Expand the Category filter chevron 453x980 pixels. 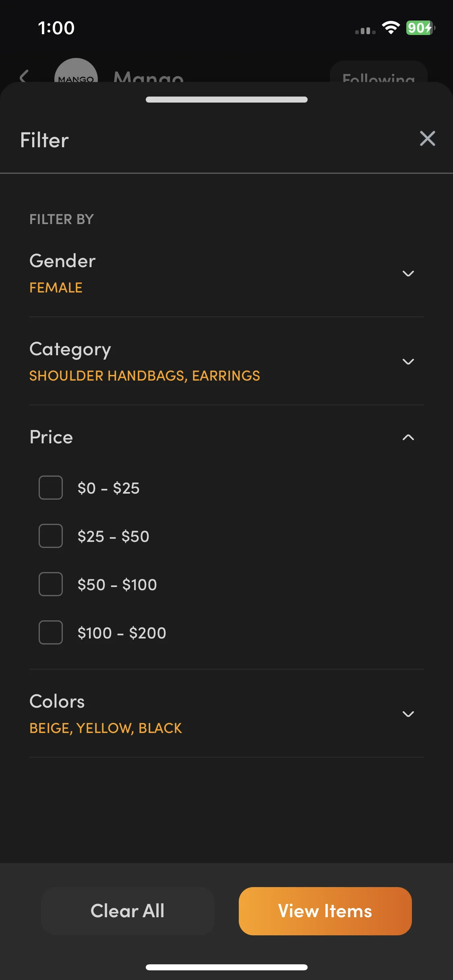[408, 362]
